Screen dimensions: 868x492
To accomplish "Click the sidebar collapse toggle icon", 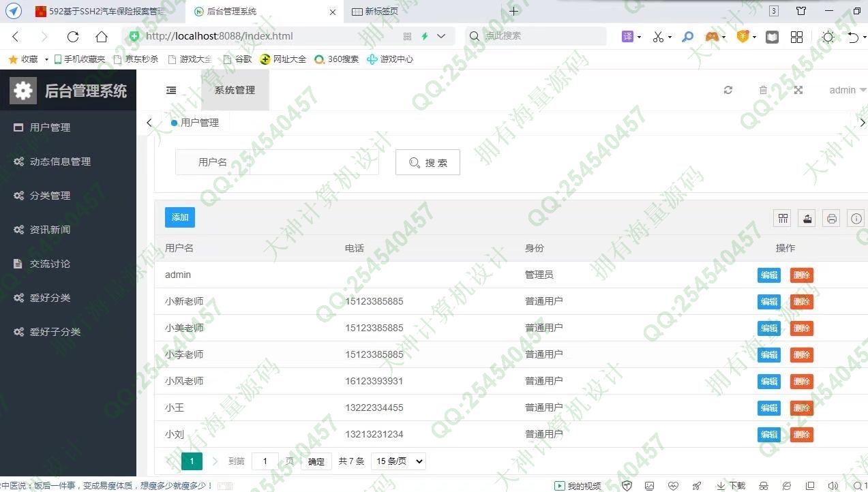I will point(171,90).
